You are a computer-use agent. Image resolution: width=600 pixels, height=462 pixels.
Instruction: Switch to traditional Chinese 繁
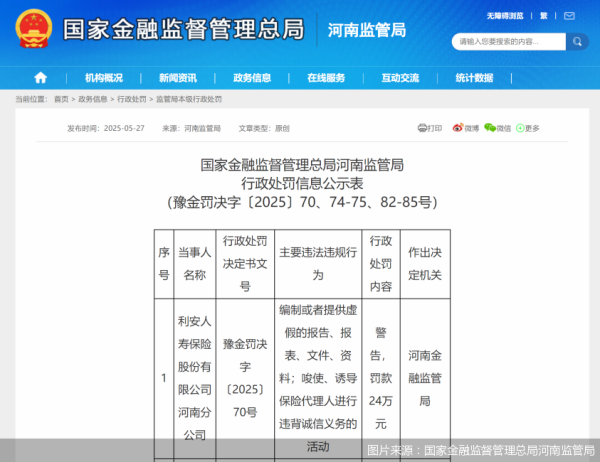(x=544, y=16)
